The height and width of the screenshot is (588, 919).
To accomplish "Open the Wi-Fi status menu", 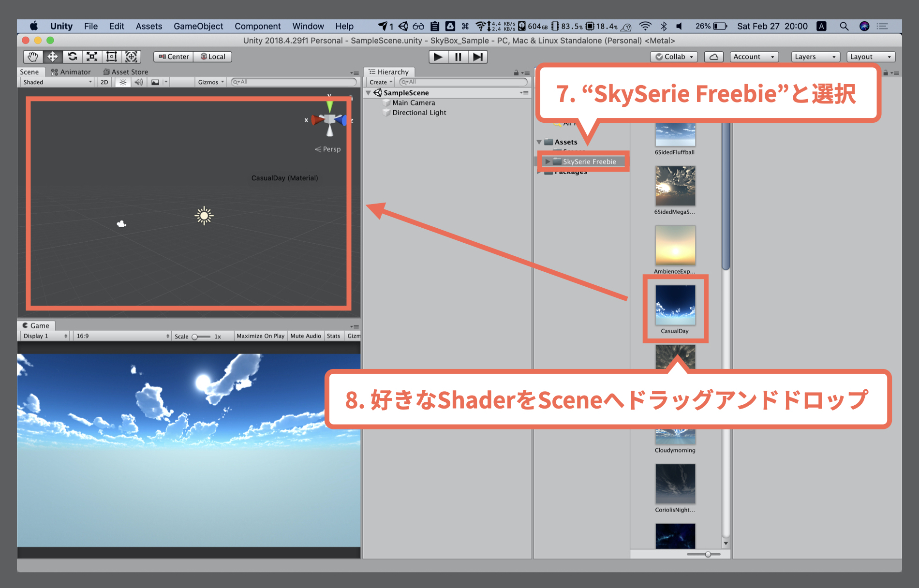I will [645, 26].
